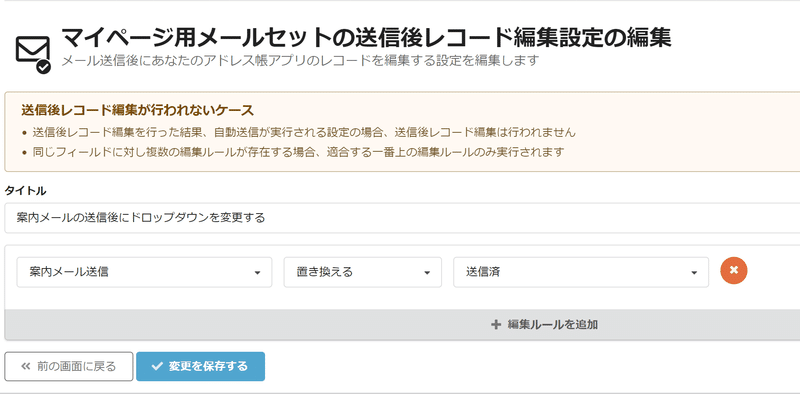Click 編集ルールを追加 to add an edit rule
This screenshot has height=394, width=800.
pos(544,325)
